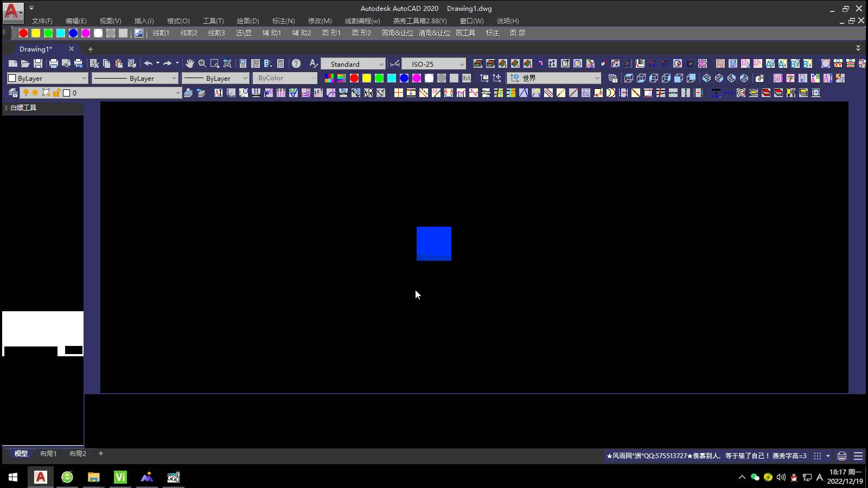This screenshot has width=868, height=488.
Task: Switch to the 布局2 layout tab
Action: coord(78,454)
